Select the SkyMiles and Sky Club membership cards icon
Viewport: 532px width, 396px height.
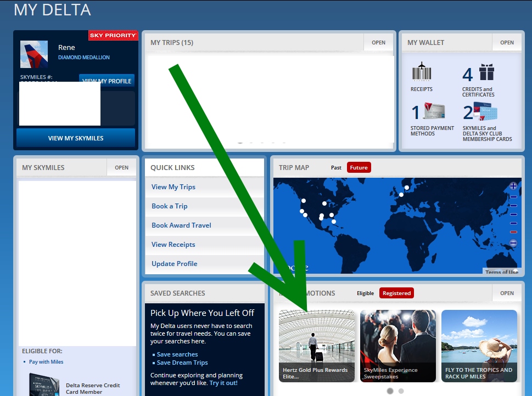(x=486, y=112)
